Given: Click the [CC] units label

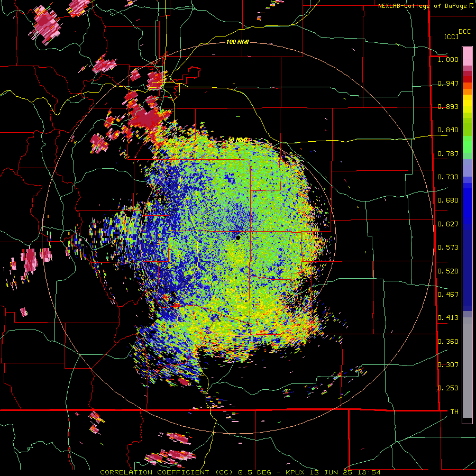Looking at the screenshot, I should coord(451,36).
